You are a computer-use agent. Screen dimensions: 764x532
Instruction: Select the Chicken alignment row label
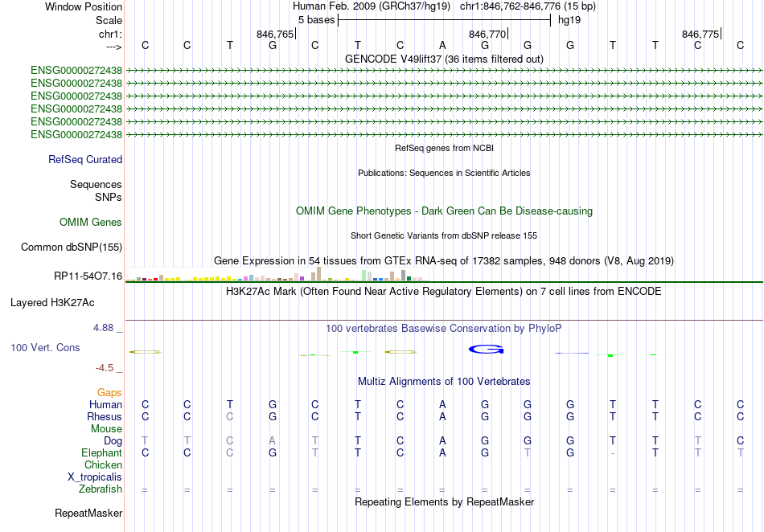tap(103, 464)
